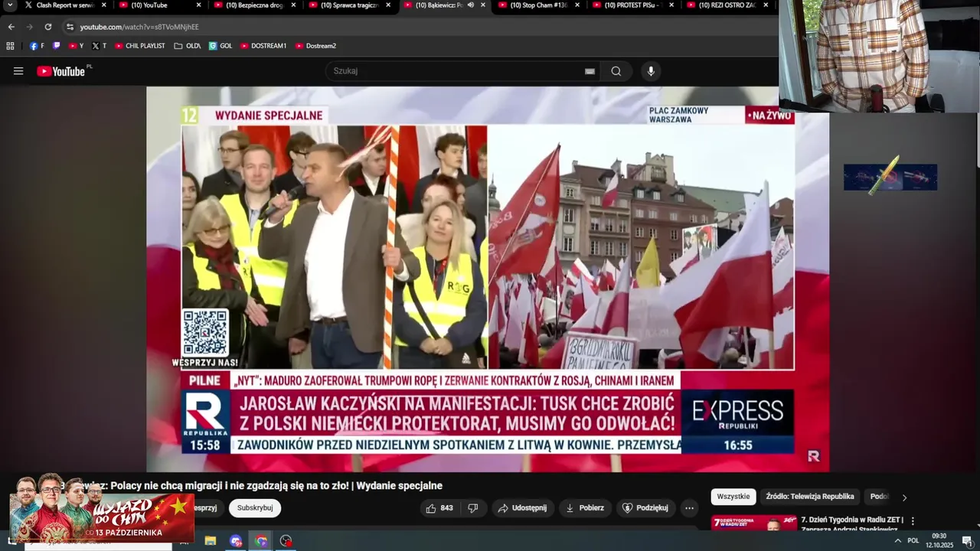The image size is (980, 551).
Task: Open the clock showing 09:30
Action: [x=939, y=541]
